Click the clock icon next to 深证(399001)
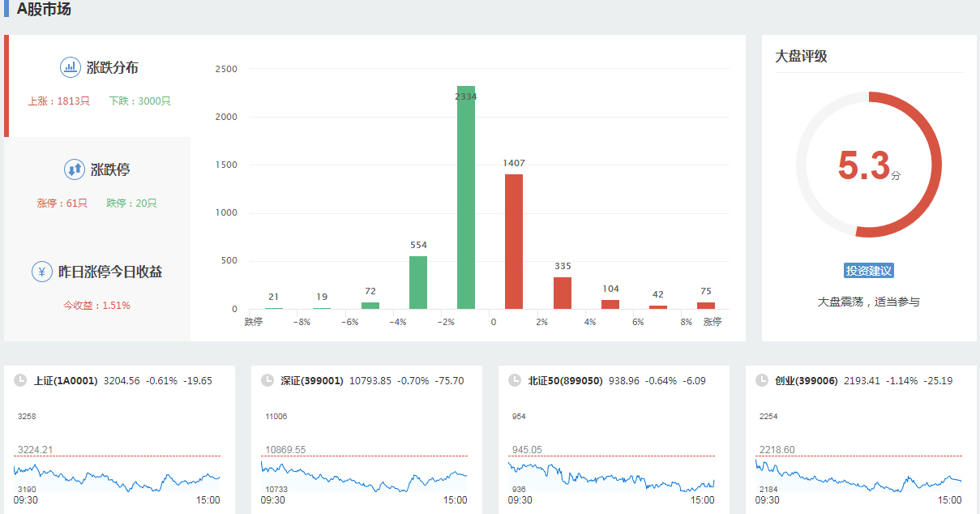The height and width of the screenshot is (514, 980). tap(267, 380)
